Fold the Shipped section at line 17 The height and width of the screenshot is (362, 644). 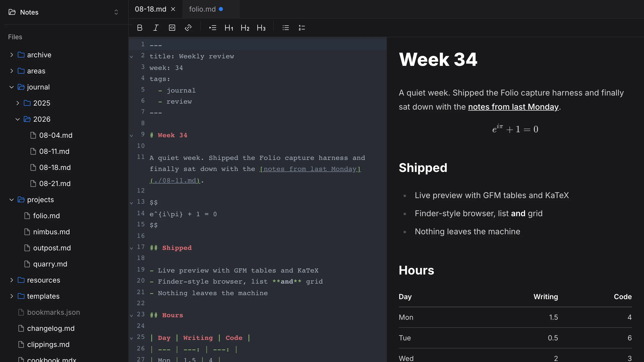(131, 248)
